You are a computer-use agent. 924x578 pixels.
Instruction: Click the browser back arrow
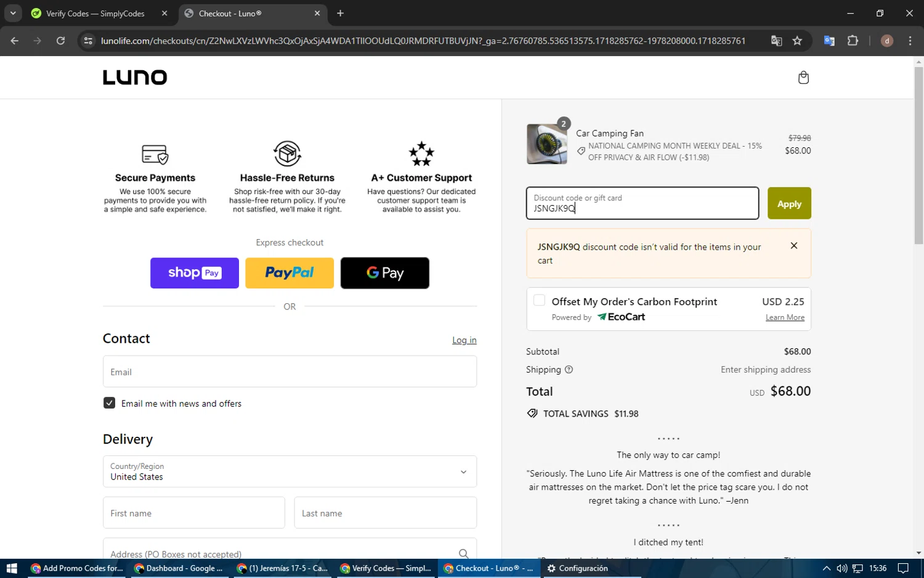click(x=15, y=41)
